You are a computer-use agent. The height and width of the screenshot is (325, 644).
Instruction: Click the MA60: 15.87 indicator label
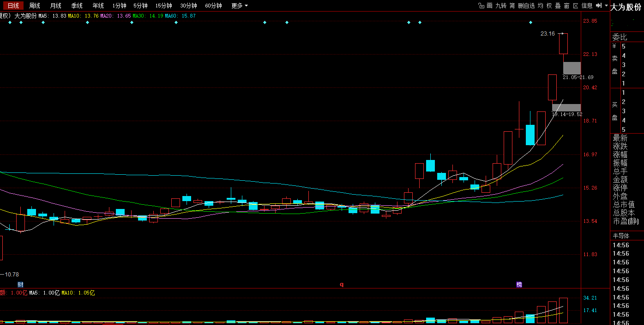[180, 16]
